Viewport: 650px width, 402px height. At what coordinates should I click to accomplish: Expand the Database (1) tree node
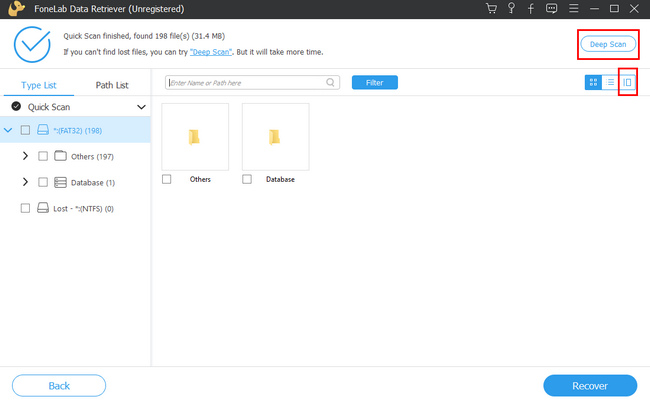click(x=25, y=182)
